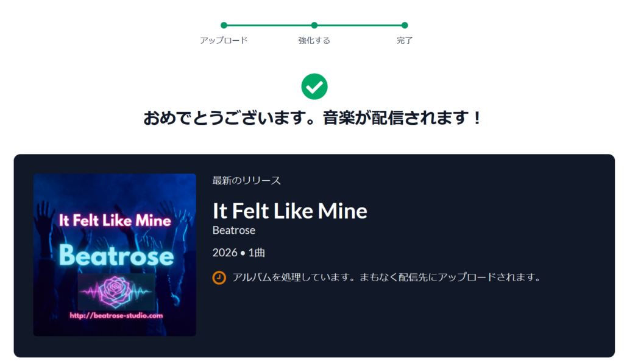This screenshot has width=624, height=364.
Task: Select the 強化する step label
Action: pyautogui.click(x=314, y=41)
